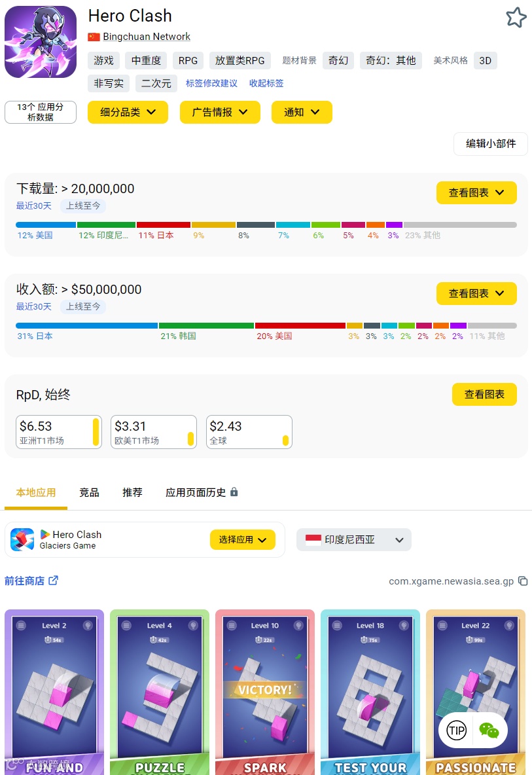Expand downloads 查看图表 dropdown
Image resolution: width=532 pixels, height=775 pixels.
(476, 192)
